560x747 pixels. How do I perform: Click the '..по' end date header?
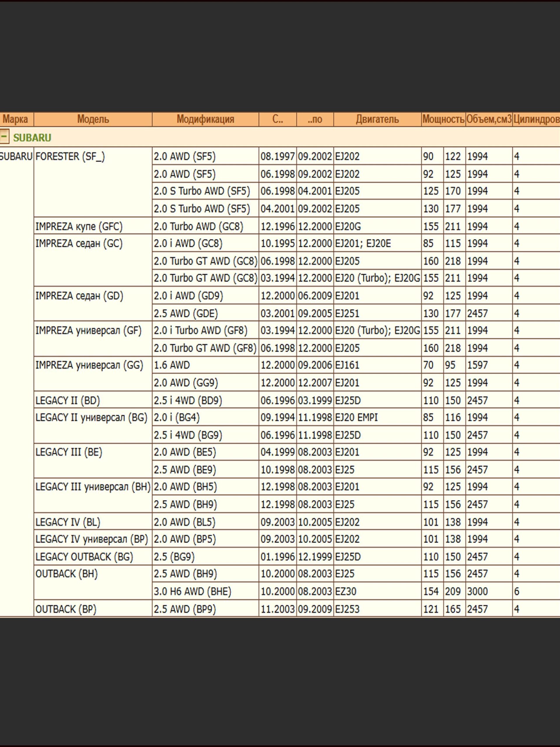(315, 119)
